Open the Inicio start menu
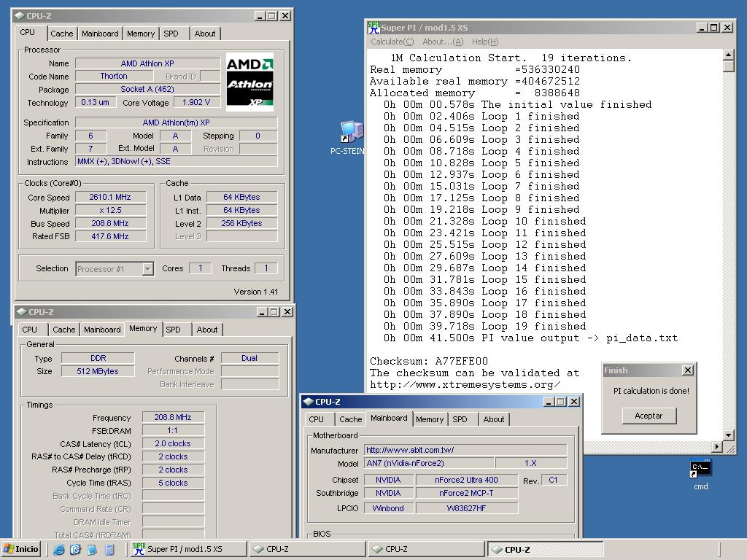This screenshot has width=747, height=560. point(21,549)
